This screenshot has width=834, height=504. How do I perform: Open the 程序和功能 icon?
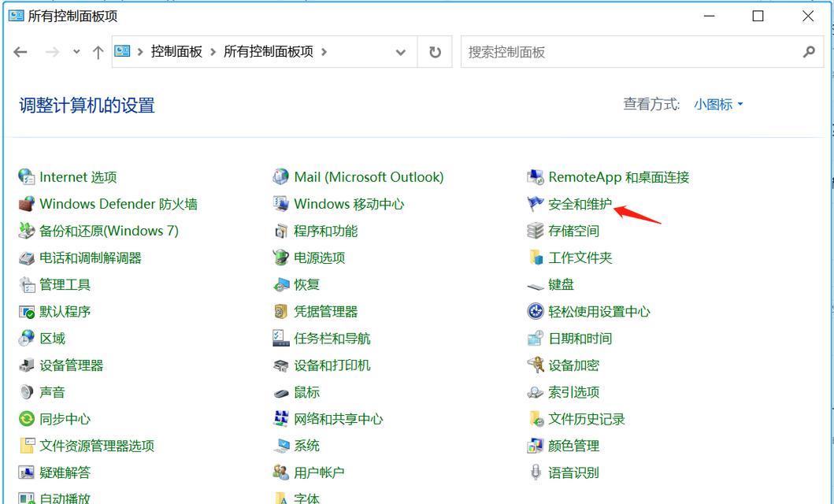(x=281, y=231)
